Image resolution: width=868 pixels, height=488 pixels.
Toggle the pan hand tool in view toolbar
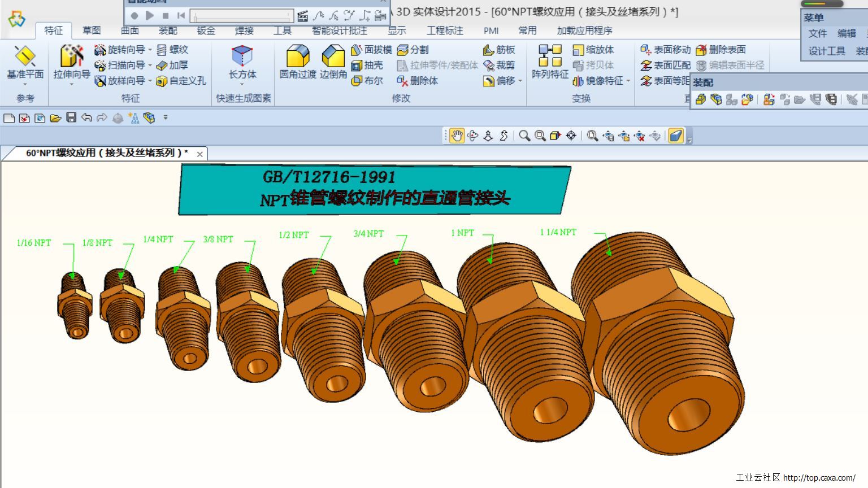coord(457,136)
